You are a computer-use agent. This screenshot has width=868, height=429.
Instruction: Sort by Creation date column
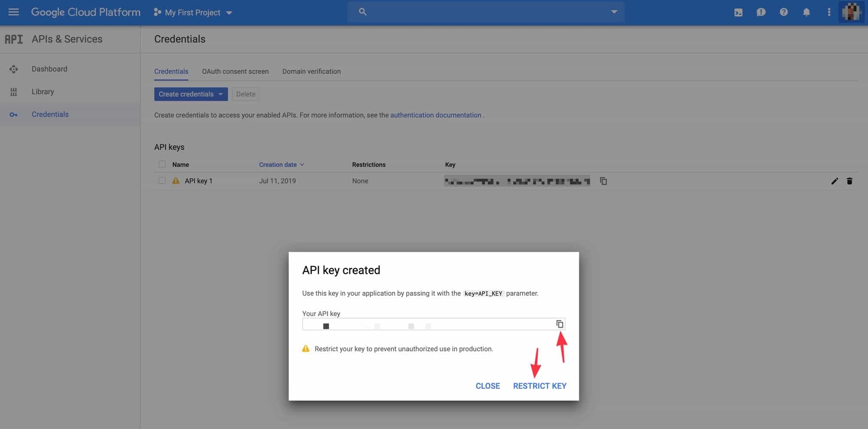click(x=281, y=165)
